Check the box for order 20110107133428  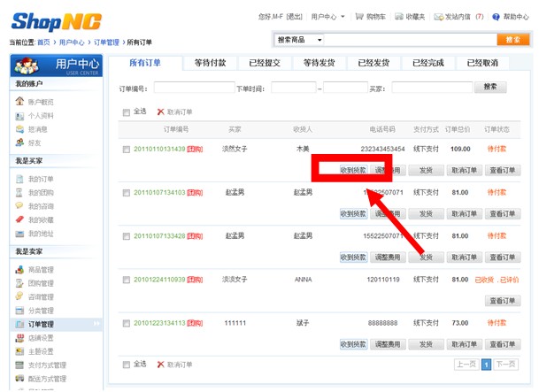(127, 236)
